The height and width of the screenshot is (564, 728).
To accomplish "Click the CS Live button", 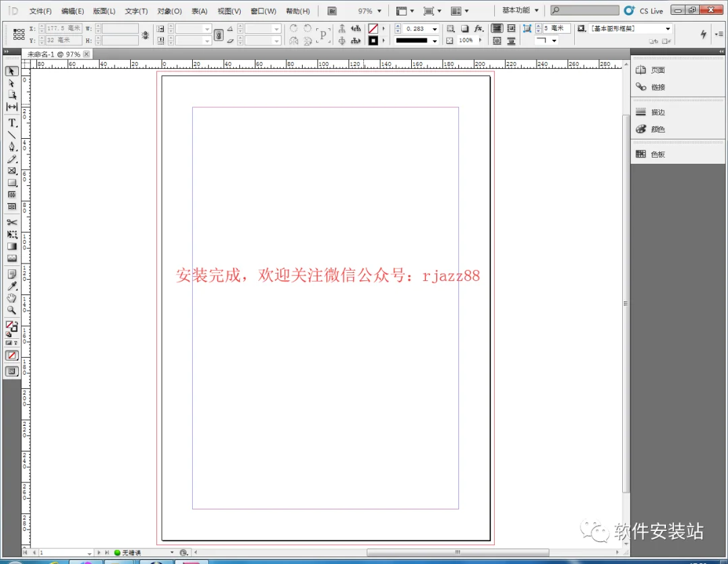I will point(644,11).
